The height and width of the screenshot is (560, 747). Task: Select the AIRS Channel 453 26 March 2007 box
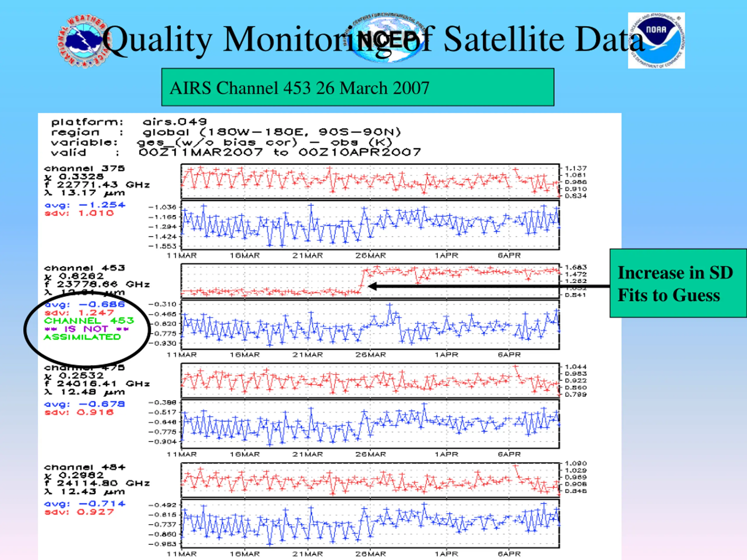point(358,87)
